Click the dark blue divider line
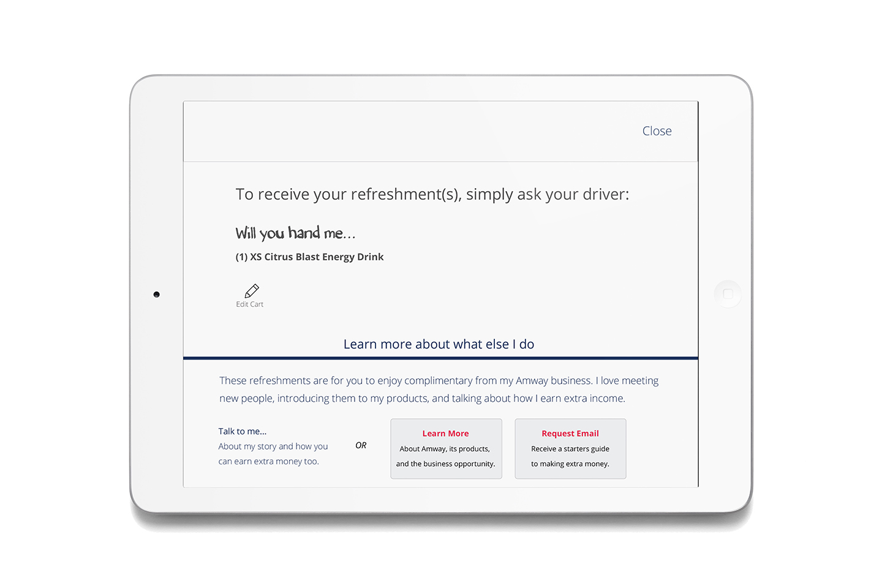The height and width of the screenshot is (588, 882). (x=440, y=358)
